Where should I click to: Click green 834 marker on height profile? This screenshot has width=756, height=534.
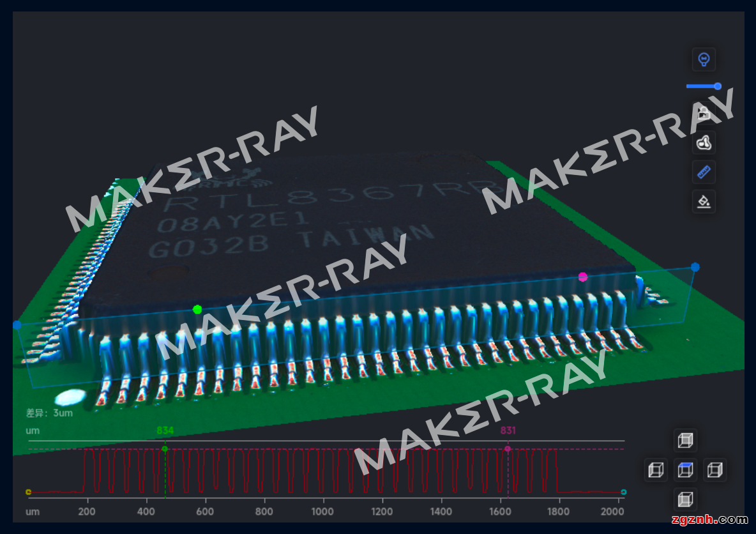tap(165, 449)
